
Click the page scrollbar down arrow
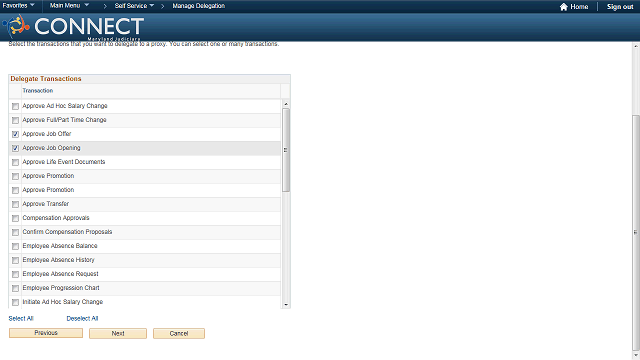click(x=636, y=356)
